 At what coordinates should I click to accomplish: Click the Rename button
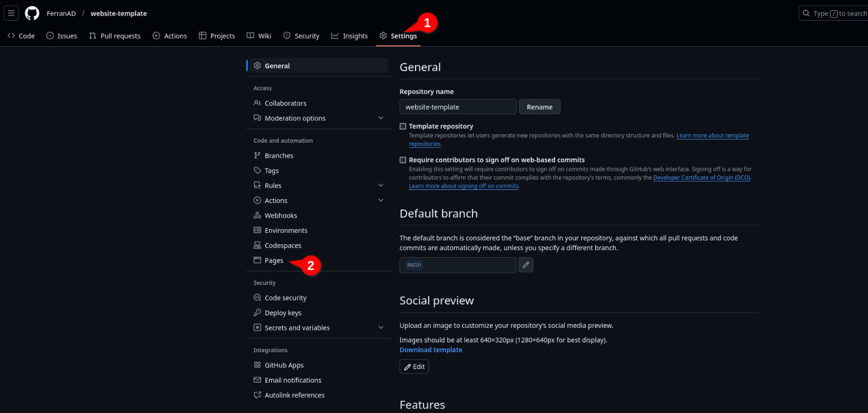tap(539, 107)
